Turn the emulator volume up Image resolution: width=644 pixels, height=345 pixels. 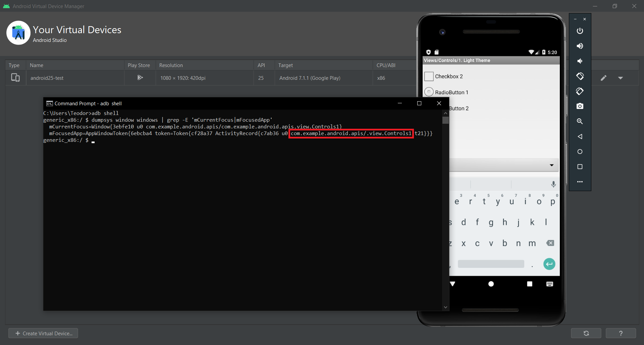tap(580, 46)
